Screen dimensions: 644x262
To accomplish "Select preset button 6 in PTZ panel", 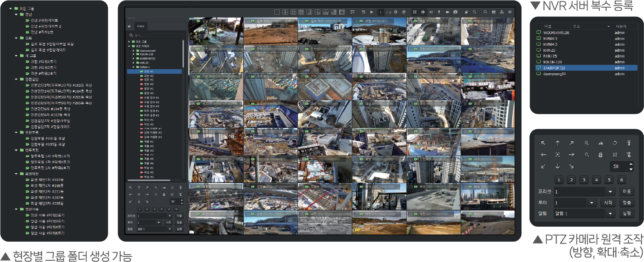I will [621, 180].
